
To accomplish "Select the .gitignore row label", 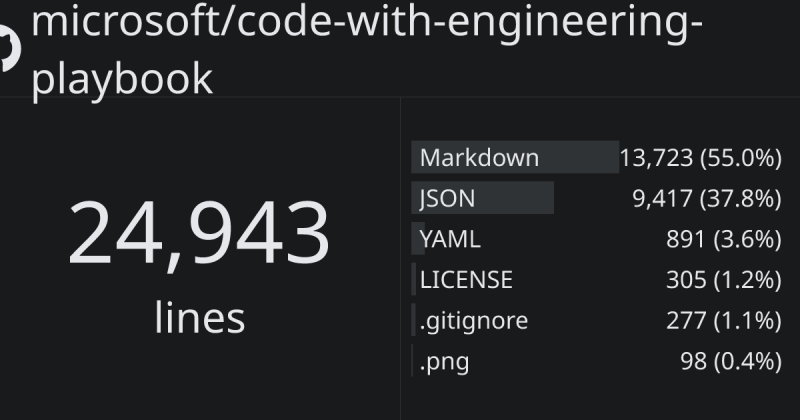I will coord(474,321).
